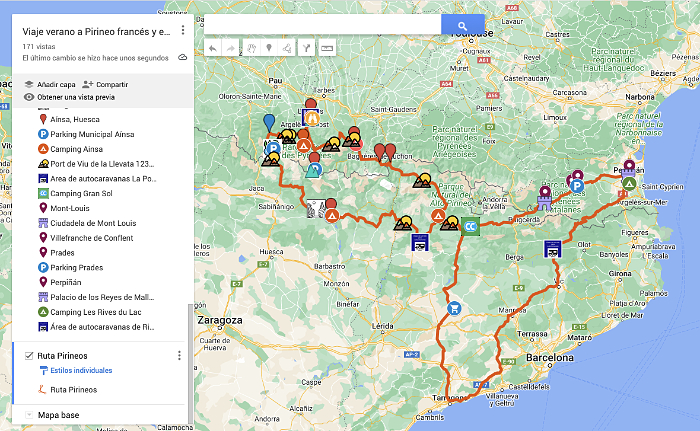Select the draw line tool
Viewport: 700px width, 431px height.
click(x=287, y=48)
